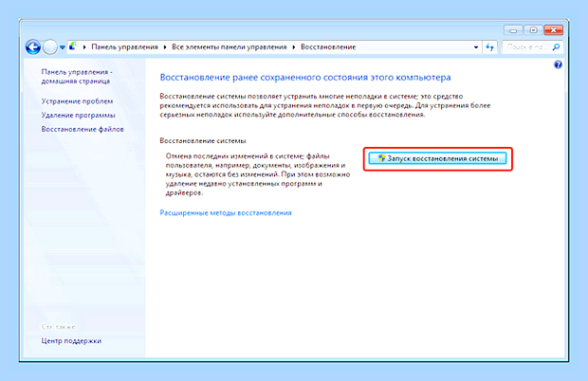Maximize the Control Panel window
The image size is (588, 381).
tap(533, 30)
